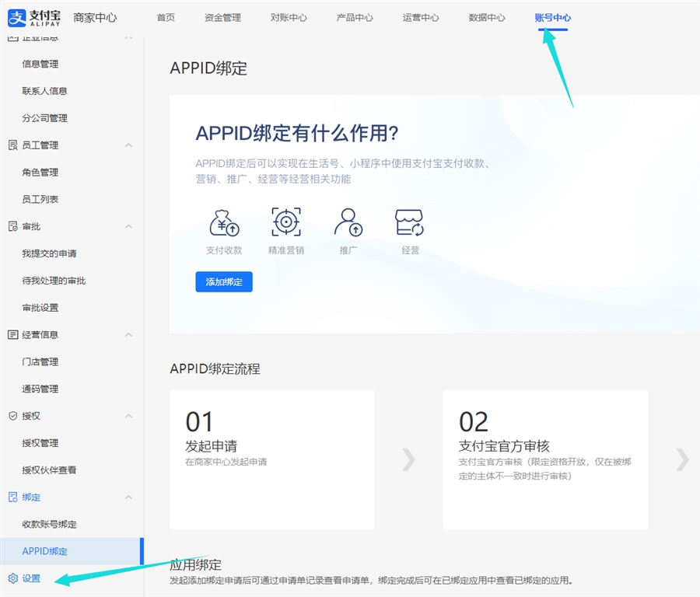This screenshot has height=597, width=700.
Task: Click the 经营信息 sidebar icon
Action: tap(13, 334)
